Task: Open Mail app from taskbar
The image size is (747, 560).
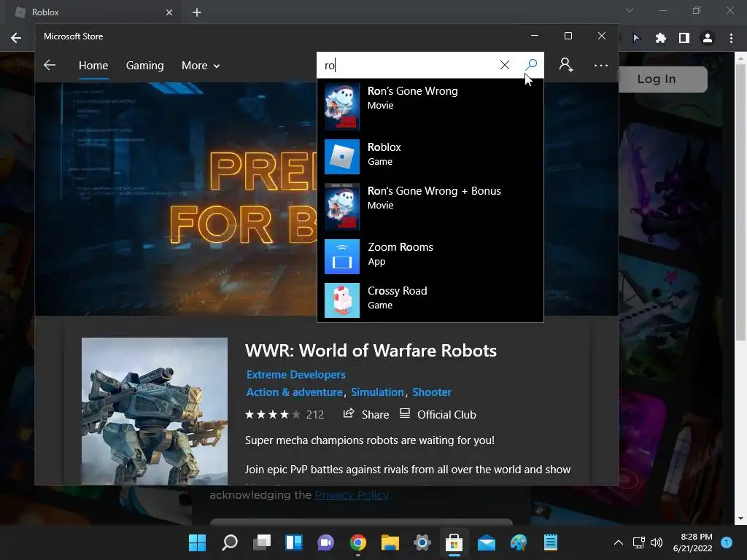Action: coord(487,542)
